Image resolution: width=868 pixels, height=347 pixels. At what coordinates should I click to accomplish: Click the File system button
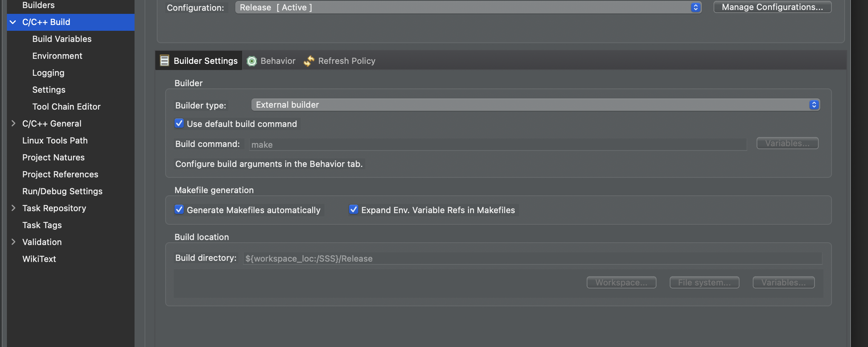click(704, 282)
